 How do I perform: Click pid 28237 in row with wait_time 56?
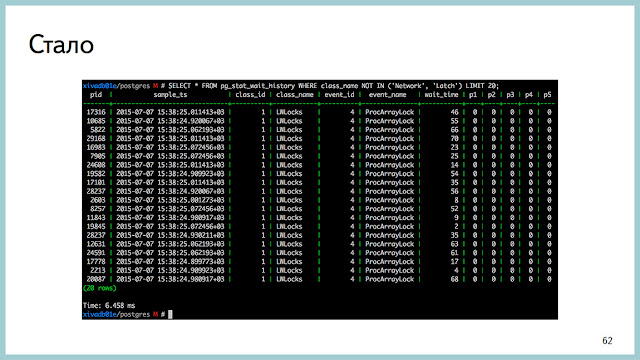point(96,191)
